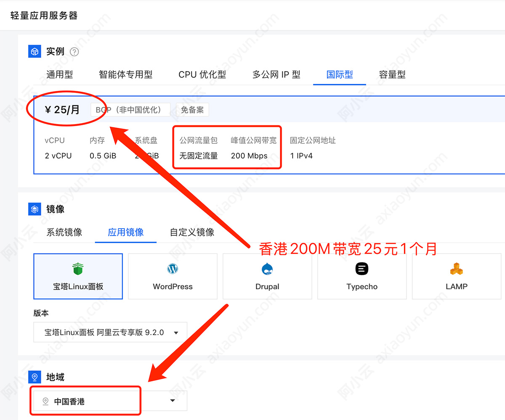Image resolution: width=505 pixels, height=420 pixels.
Task: Click the blue cube icon for 实例
Action: click(35, 51)
